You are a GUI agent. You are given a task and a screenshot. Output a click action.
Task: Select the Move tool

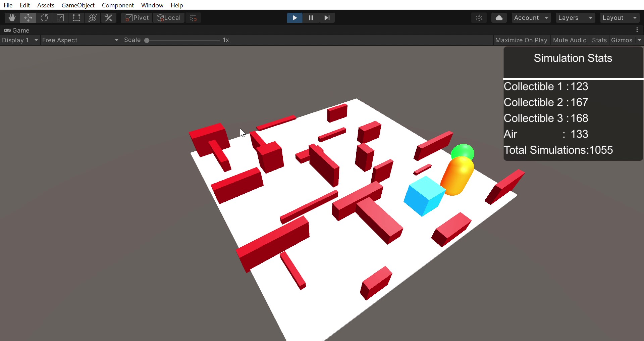[x=28, y=17]
